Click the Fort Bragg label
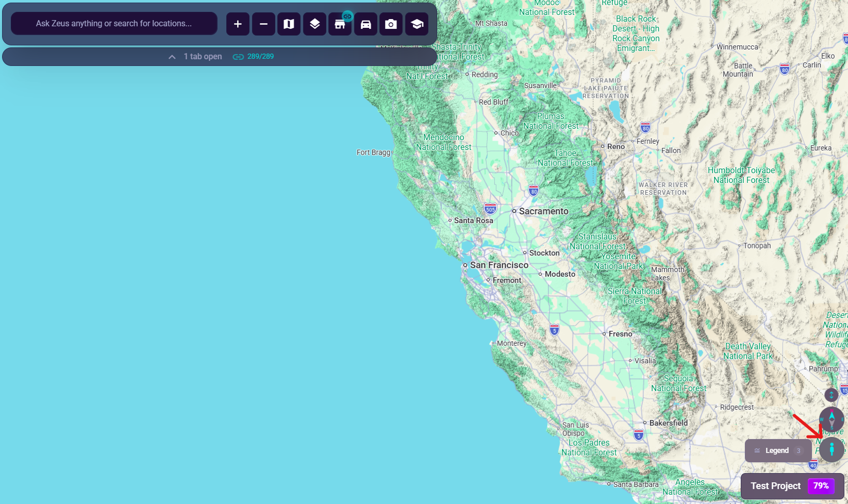The width and height of the screenshot is (848, 504). 373,153
